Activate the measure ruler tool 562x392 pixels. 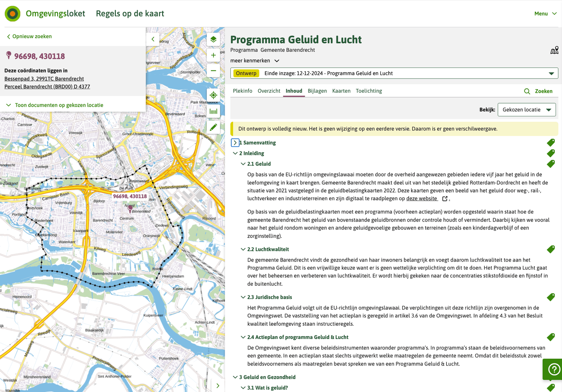pyautogui.click(x=214, y=112)
